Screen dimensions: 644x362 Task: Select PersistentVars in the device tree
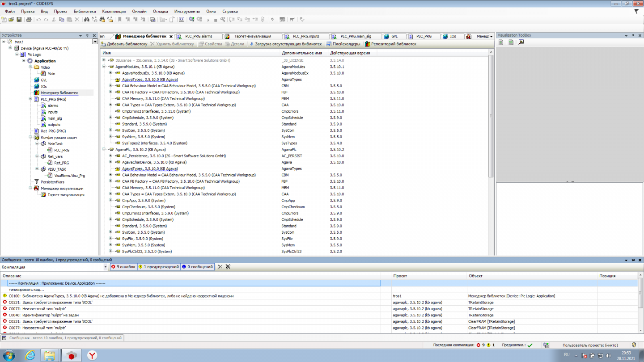click(x=52, y=182)
